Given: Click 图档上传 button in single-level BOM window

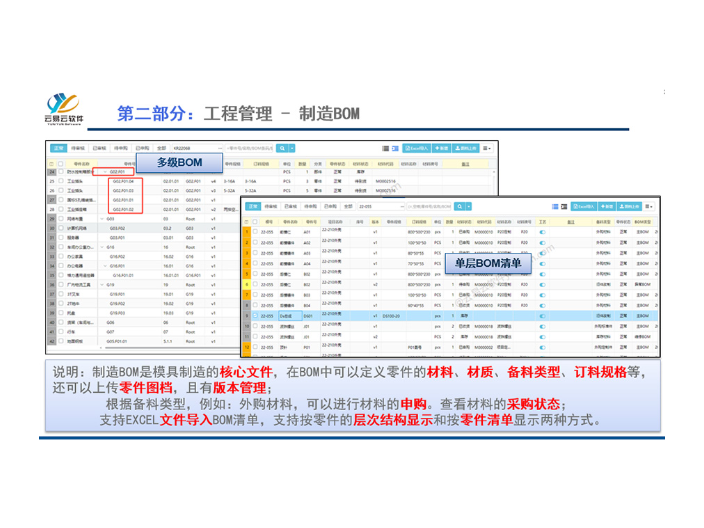Looking at the screenshot, I should tap(629, 207).
